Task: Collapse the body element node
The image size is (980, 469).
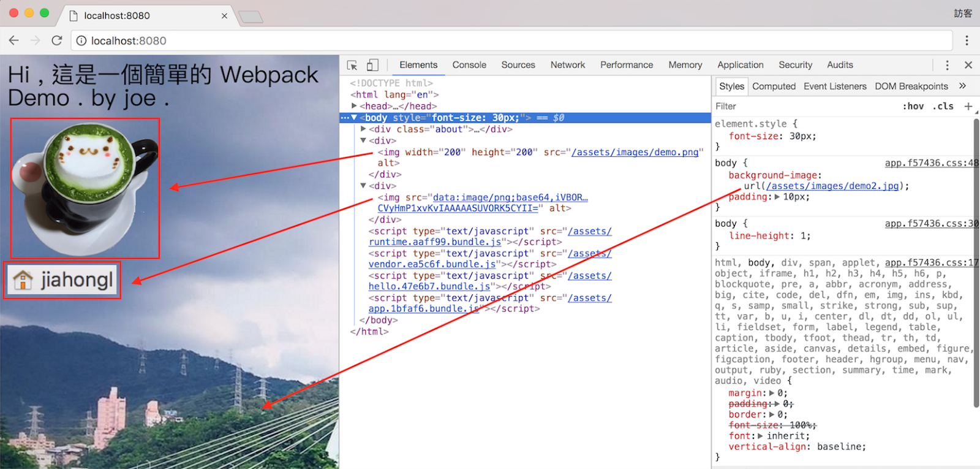Action: 354,118
